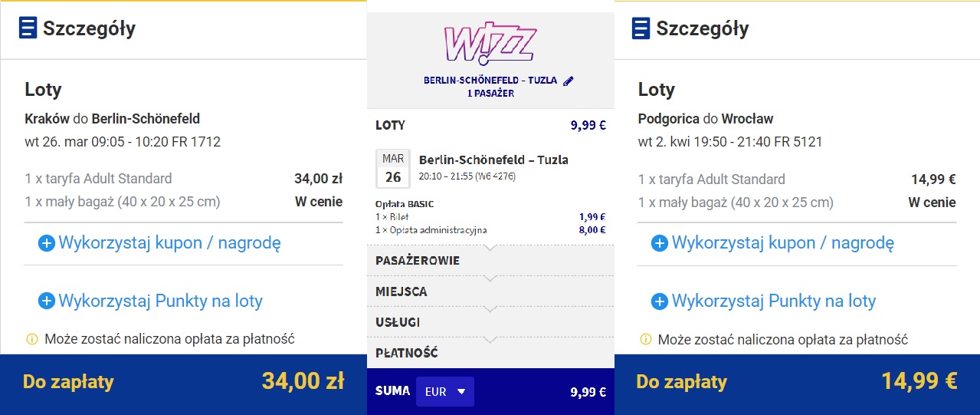Image resolution: width=980 pixels, height=415 pixels.
Task: Click the Wizz Air logo
Action: (490, 41)
